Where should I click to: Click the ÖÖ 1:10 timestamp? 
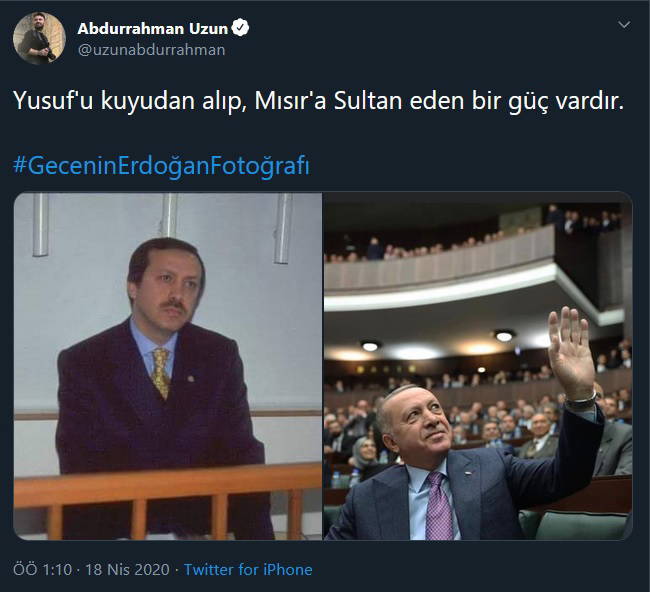tap(43, 570)
